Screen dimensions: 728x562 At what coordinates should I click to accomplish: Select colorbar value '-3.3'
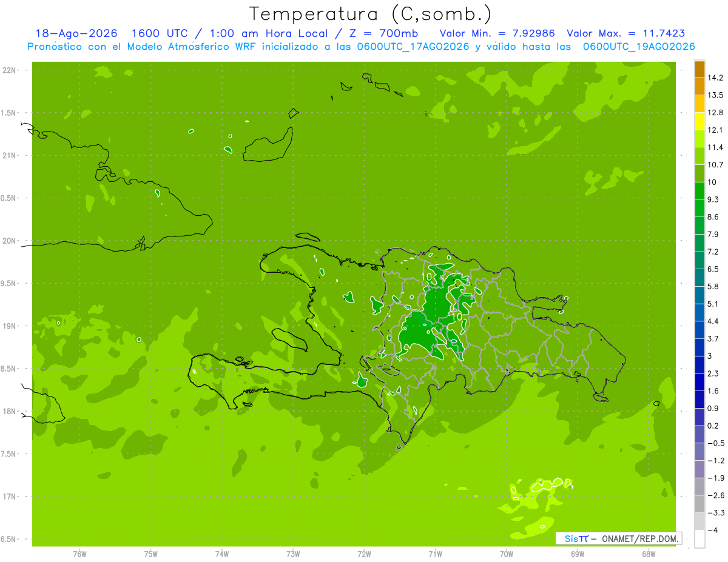click(x=716, y=513)
